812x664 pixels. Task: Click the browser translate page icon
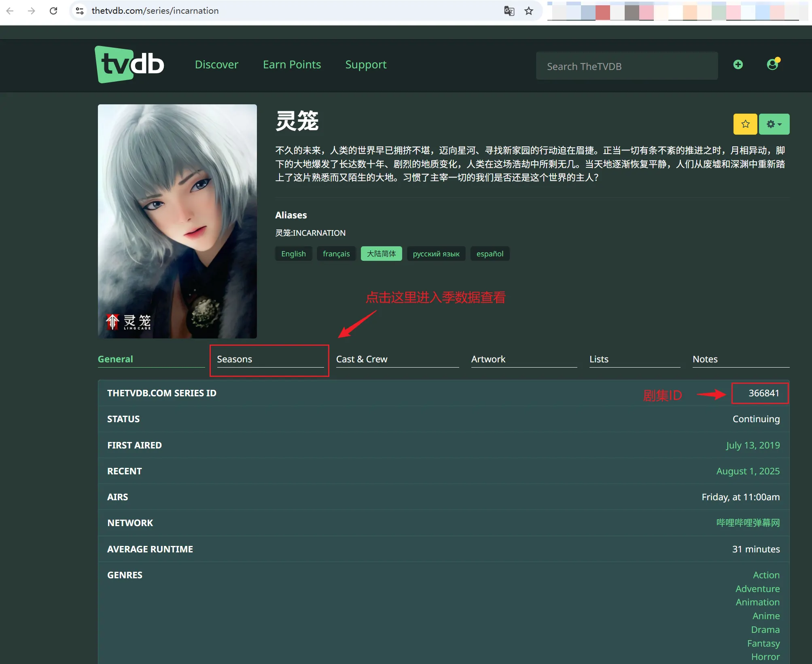pyautogui.click(x=509, y=11)
